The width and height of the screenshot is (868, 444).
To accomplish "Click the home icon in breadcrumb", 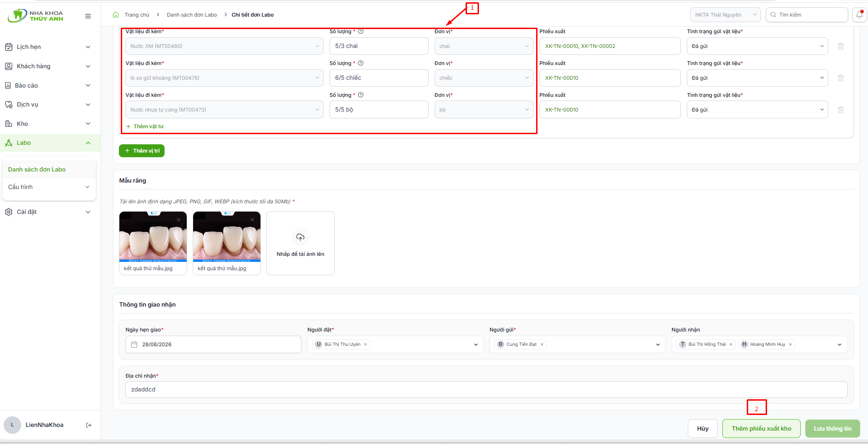I will pos(116,15).
